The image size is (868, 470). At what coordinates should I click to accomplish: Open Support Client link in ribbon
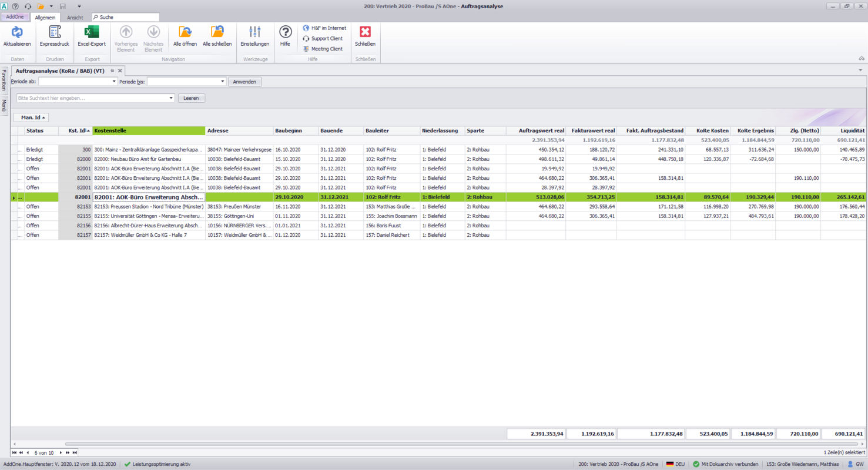[x=326, y=39]
